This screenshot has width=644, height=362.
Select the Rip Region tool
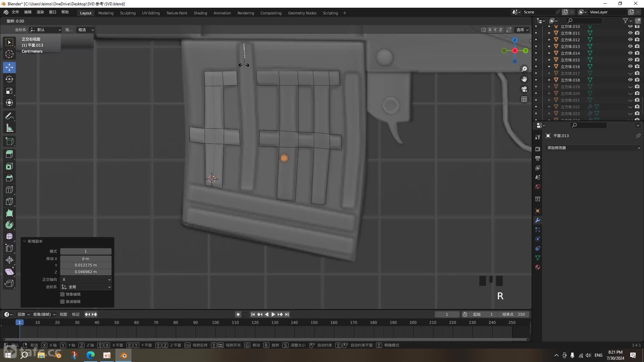coord(9,284)
